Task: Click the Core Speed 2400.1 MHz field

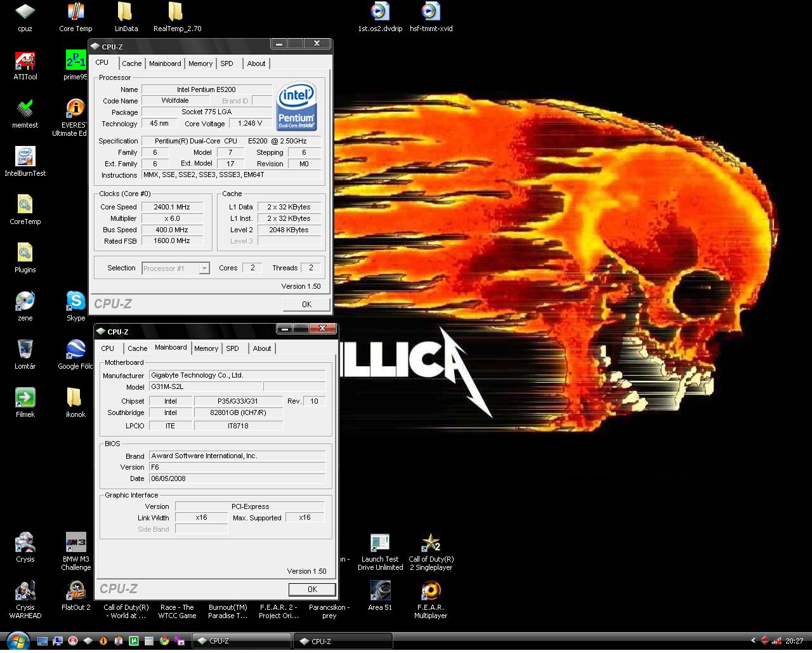Action: pyautogui.click(x=171, y=207)
